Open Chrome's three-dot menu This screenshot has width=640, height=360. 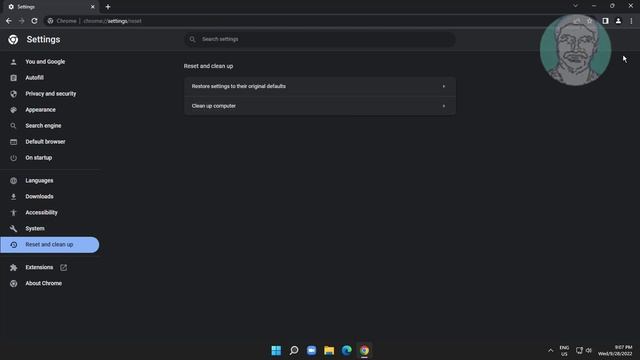tap(631, 21)
